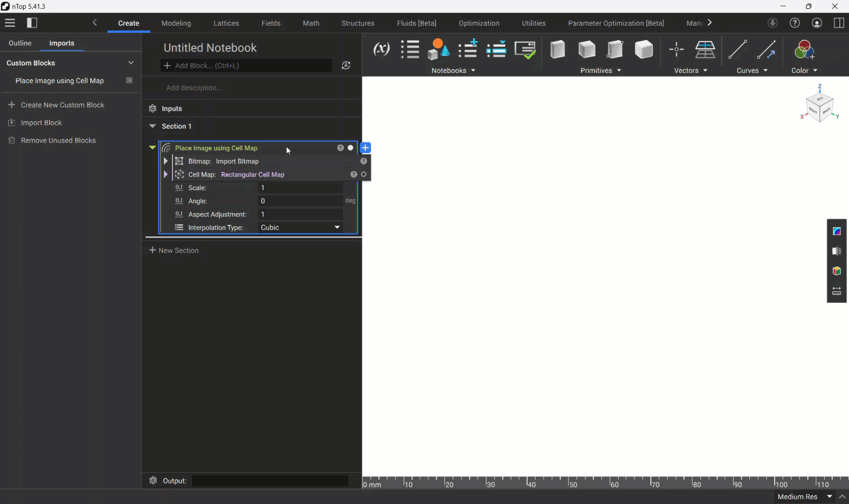This screenshot has height=504, width=849.
Task: Click the Add Block search field
Action: click(x=246, y=65)
